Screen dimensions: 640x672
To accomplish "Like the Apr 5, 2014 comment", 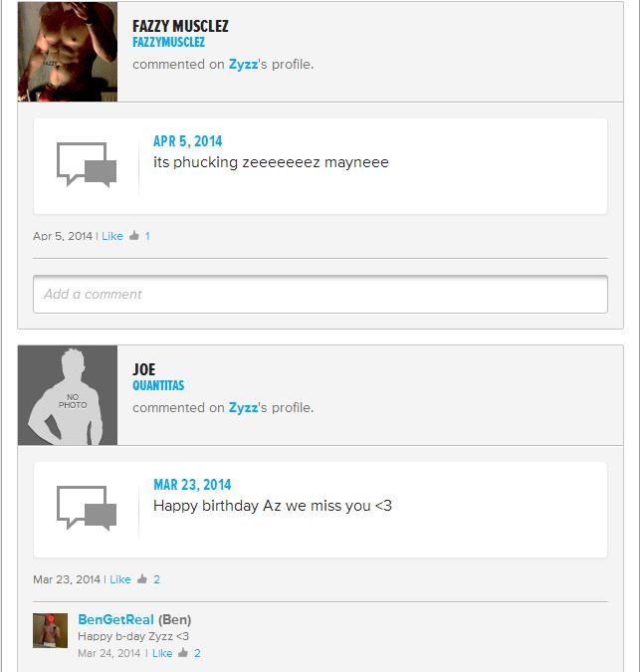I will tap(112, 236).
